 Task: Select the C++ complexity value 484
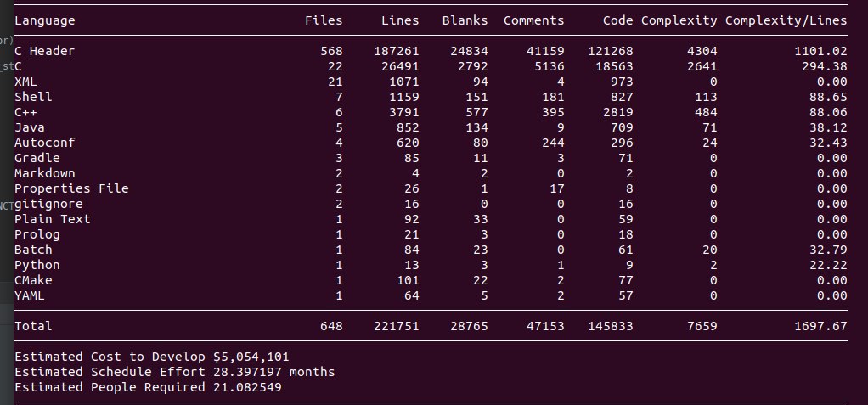point(706,112)
